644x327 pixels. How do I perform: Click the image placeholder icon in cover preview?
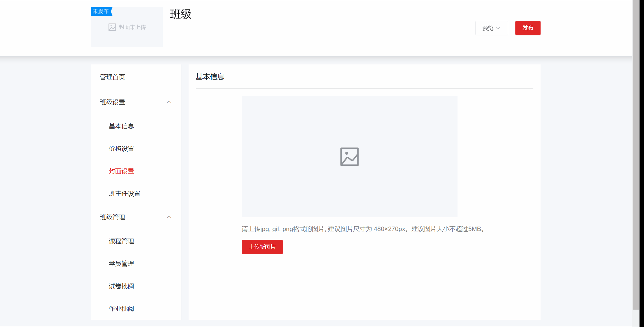349,156
